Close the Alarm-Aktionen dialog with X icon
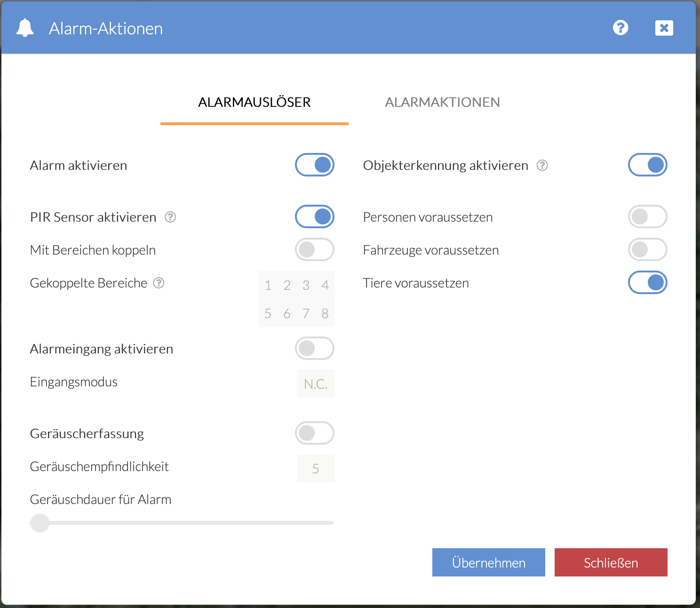This screenshot has width=700, height=608. [x=664, y=28]
